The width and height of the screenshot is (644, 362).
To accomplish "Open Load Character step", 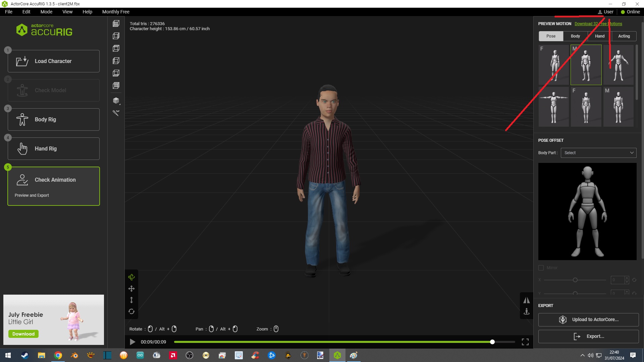I will coord(54,61).
